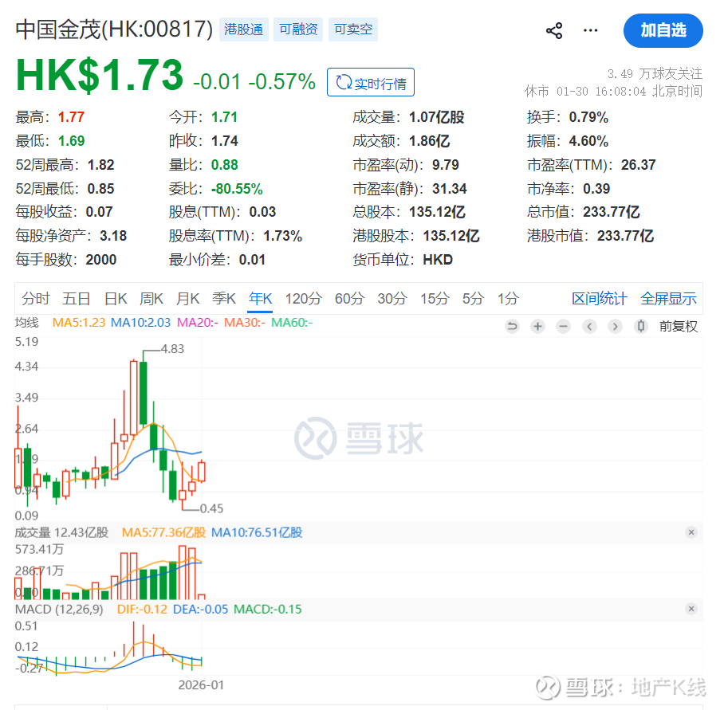Click the MACD (12,26,9) label

59,609
